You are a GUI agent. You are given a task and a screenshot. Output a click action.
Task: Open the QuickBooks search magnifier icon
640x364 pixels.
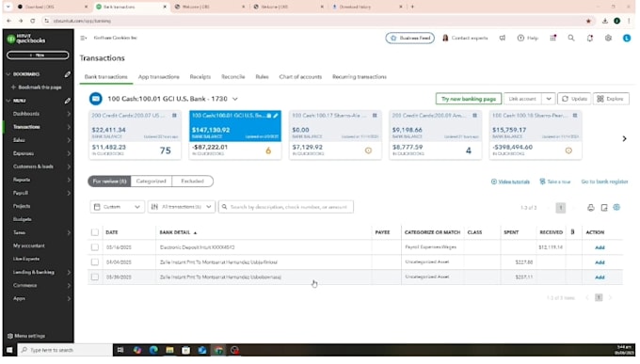[x=571, y=38]
